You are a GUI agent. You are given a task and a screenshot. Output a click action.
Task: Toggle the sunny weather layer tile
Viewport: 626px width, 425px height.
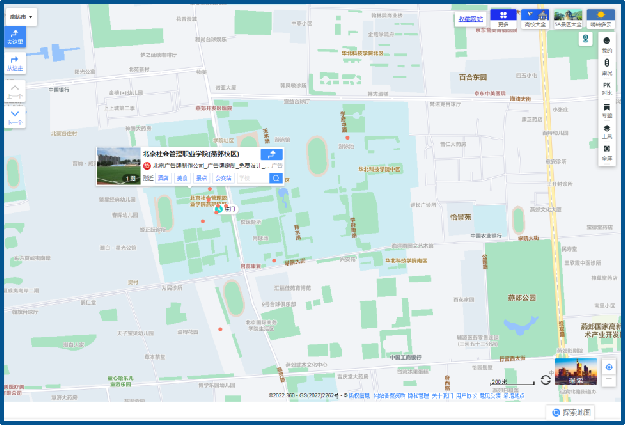coord(602,16)
